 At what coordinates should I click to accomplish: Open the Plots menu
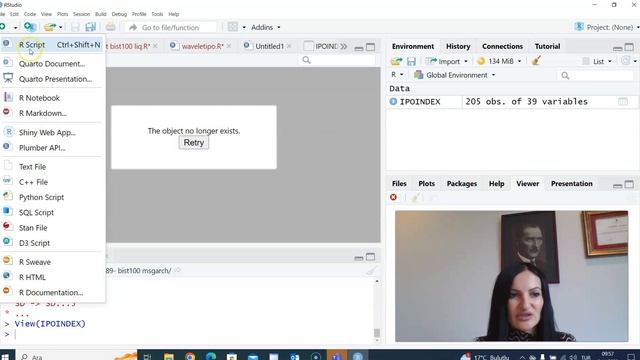point(62,14)
